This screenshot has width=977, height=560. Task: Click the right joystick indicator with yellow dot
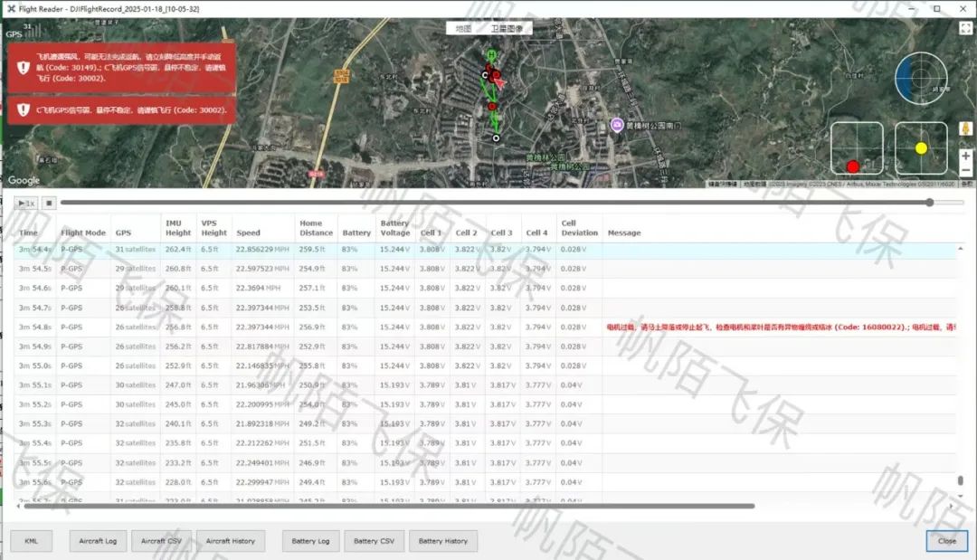[x=921, y=147]
